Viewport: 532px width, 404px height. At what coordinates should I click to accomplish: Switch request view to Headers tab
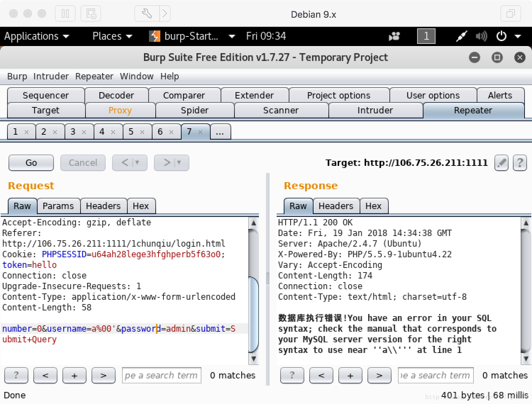[103, 206]
